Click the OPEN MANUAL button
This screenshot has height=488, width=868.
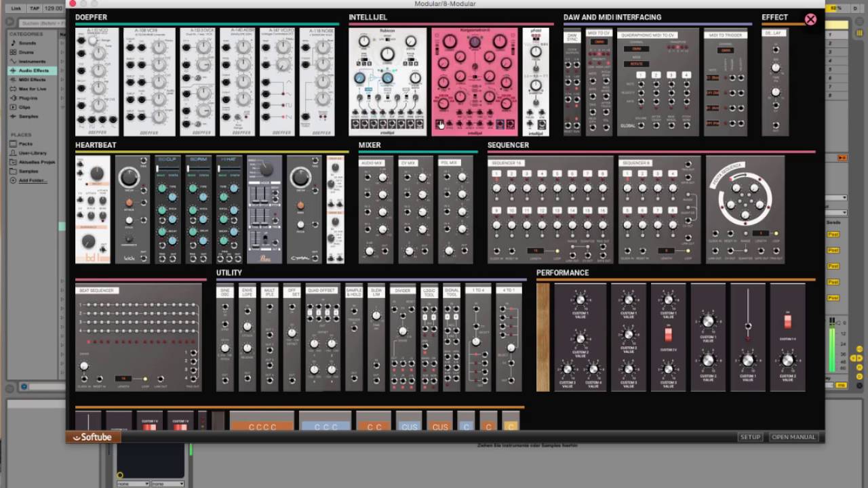(793, 437)
